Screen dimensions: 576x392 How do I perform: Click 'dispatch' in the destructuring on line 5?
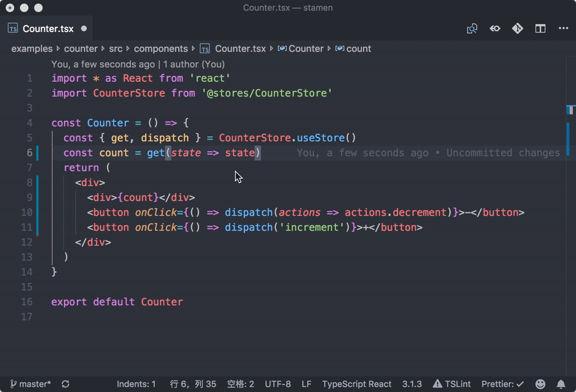click(x=164, y=138)
